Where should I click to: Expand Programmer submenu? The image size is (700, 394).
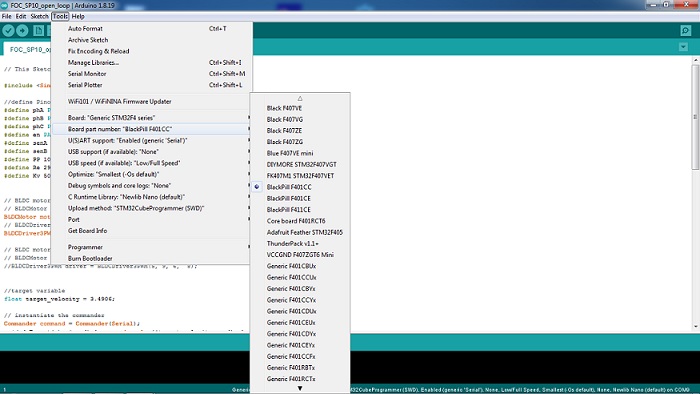(151, 247)
